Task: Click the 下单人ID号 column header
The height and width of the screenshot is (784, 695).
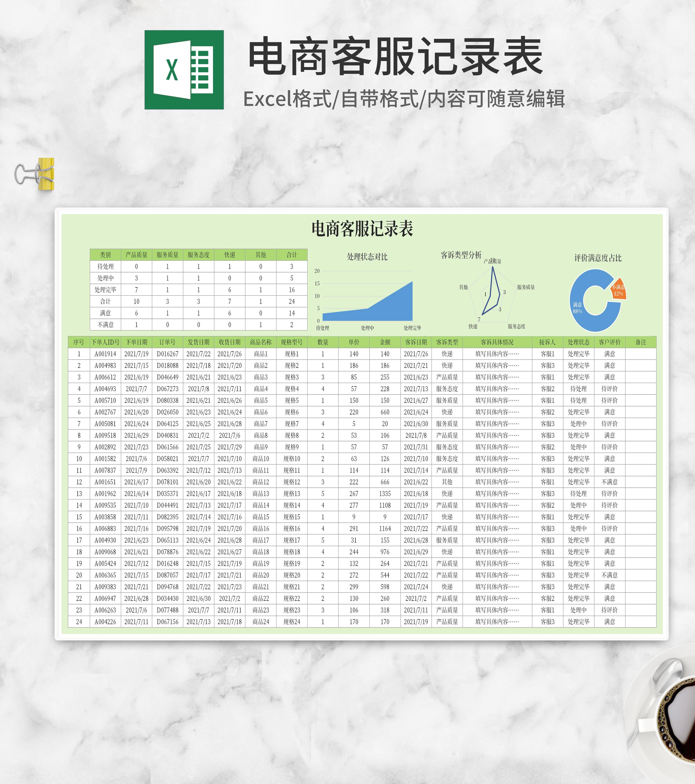Action: pyautogui.click(x=105, y=342)
